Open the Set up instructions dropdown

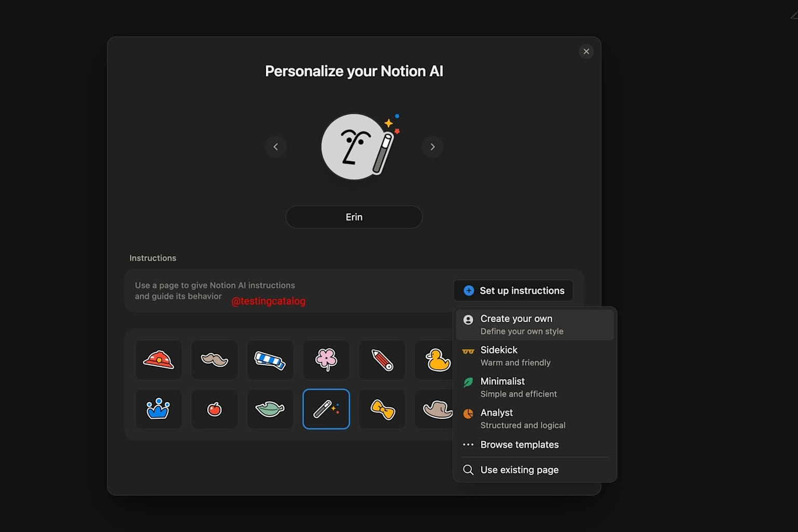tap(513, 290)
